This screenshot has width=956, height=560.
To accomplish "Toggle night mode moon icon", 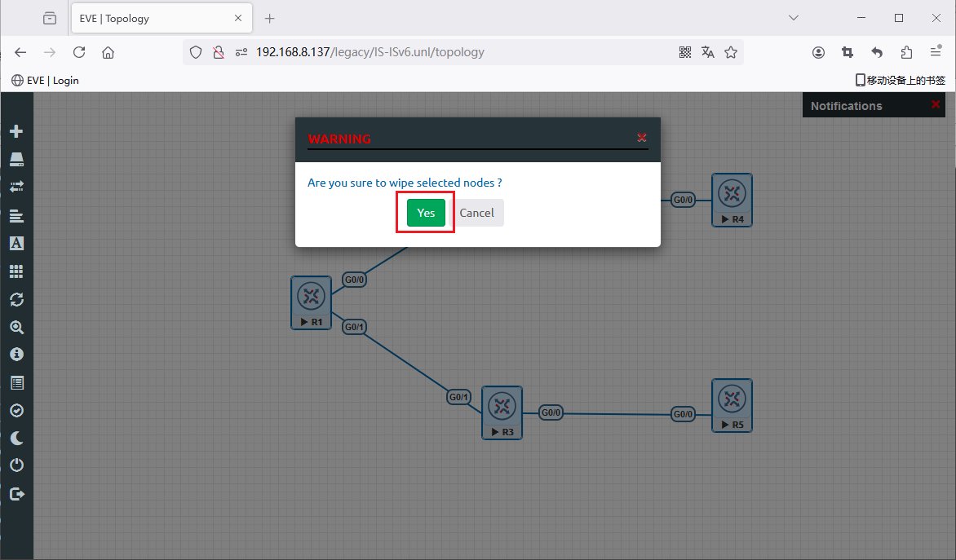I will pos(16,439).
